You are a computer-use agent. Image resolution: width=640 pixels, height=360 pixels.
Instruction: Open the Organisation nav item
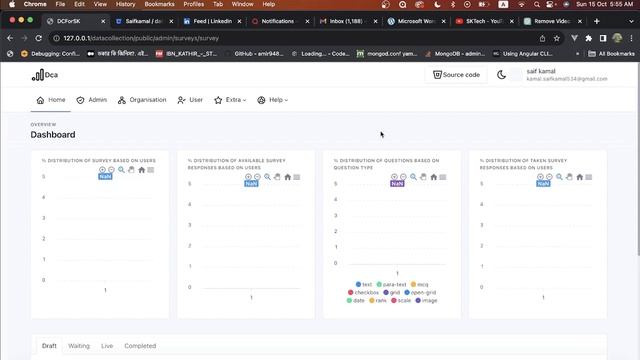(x=142, y=100)
